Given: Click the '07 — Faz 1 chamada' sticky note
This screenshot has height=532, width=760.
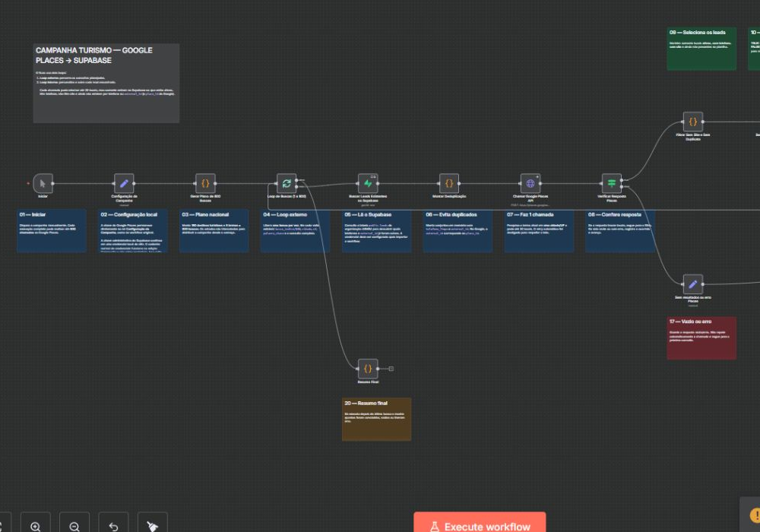Looking at the screenshot, I should click(539, 231).
